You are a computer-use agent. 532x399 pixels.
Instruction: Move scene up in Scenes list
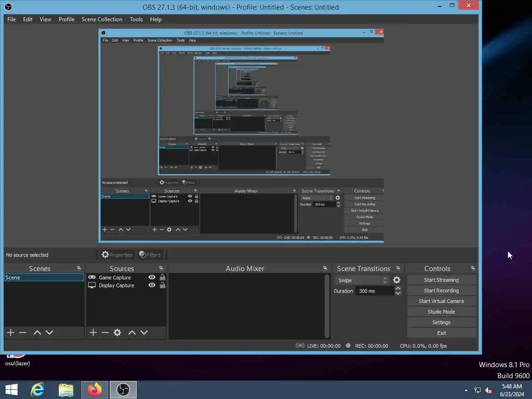[37, 332]
